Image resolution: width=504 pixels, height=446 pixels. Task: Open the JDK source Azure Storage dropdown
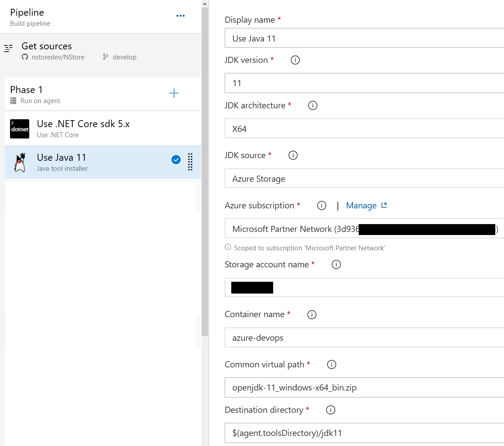364,178
